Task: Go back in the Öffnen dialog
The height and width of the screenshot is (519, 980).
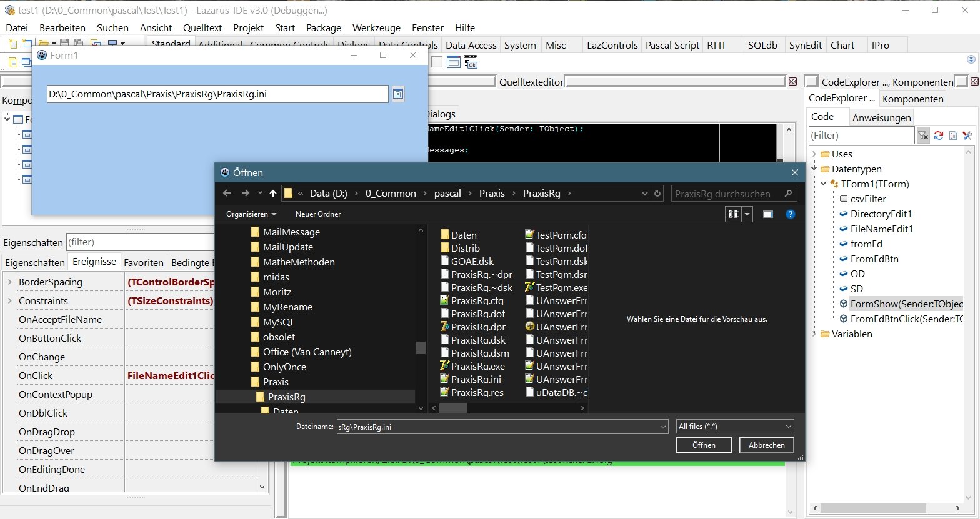Action: (x=227, y=194)
